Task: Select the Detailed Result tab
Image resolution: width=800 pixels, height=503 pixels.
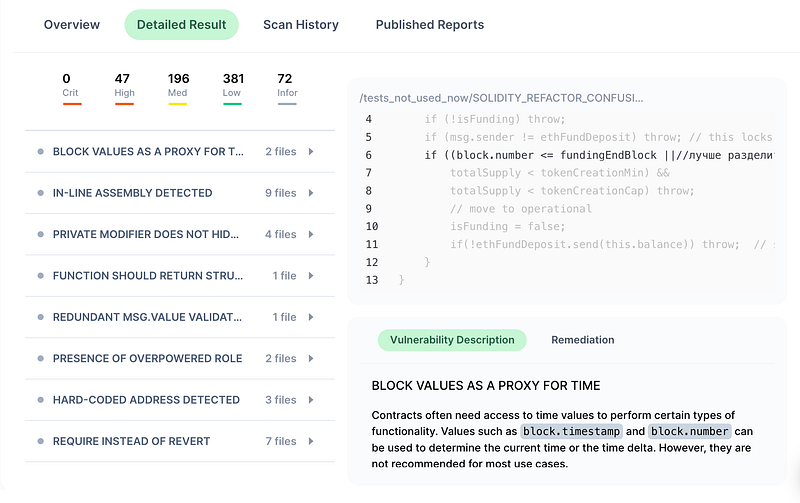Action: [x=181, y=25]
